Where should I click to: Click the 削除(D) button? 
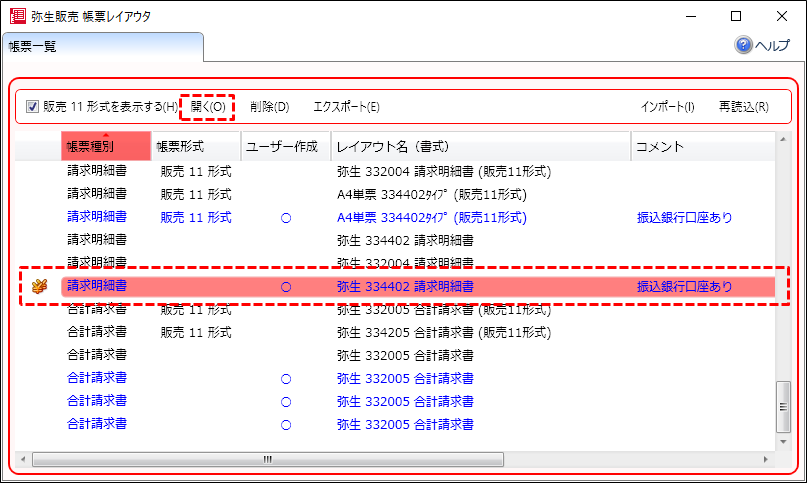270,107
